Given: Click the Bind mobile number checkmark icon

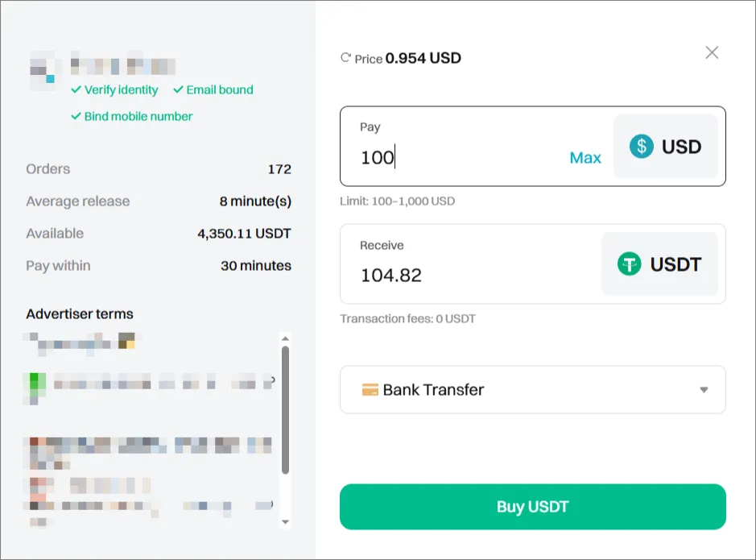Looking at the screenshot, I should tap(75, 116).
